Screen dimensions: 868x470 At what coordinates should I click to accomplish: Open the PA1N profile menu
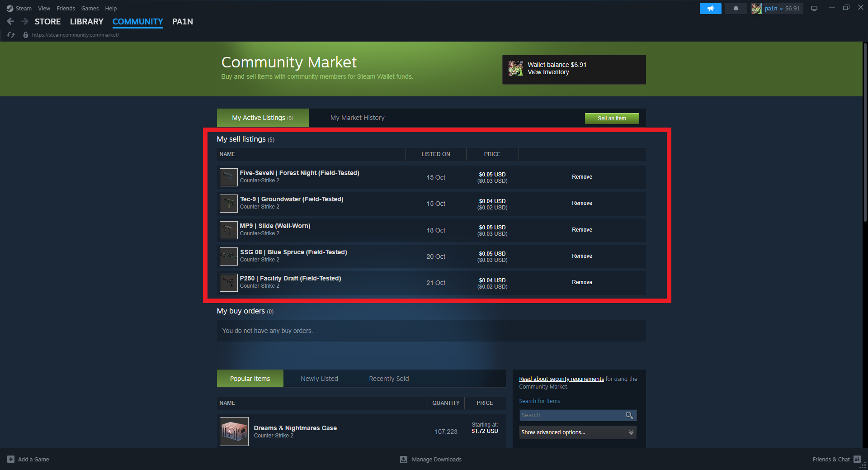(x=183, y=22)
